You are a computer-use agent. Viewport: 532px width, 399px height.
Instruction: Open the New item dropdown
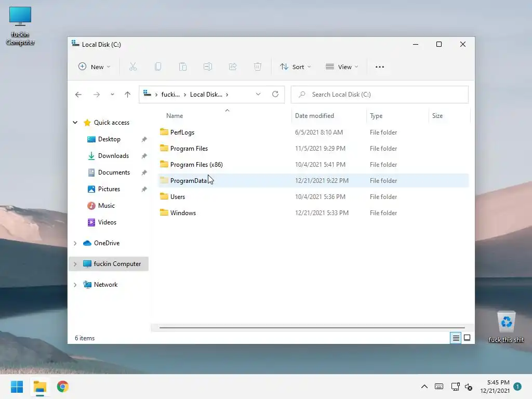tap(94, 67)
